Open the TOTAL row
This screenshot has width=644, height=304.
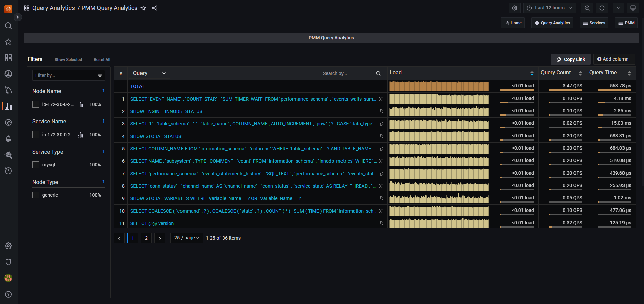coord(137,86)
